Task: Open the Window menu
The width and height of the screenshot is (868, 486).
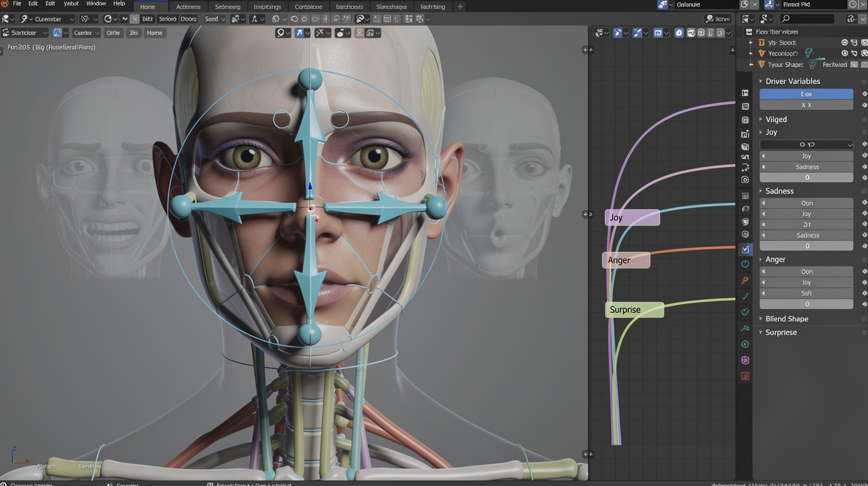Action: coord(96,4)
